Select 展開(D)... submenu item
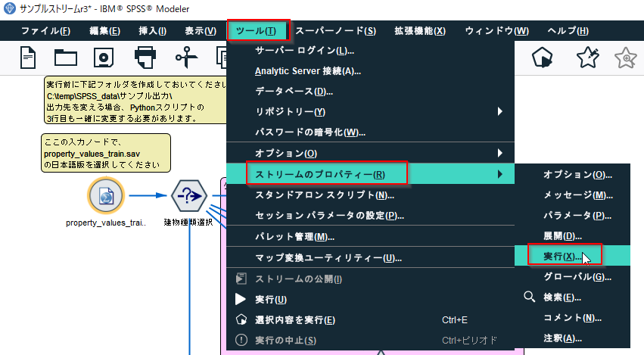The width and height of the screenshot is (644, 355). [572, 236]
